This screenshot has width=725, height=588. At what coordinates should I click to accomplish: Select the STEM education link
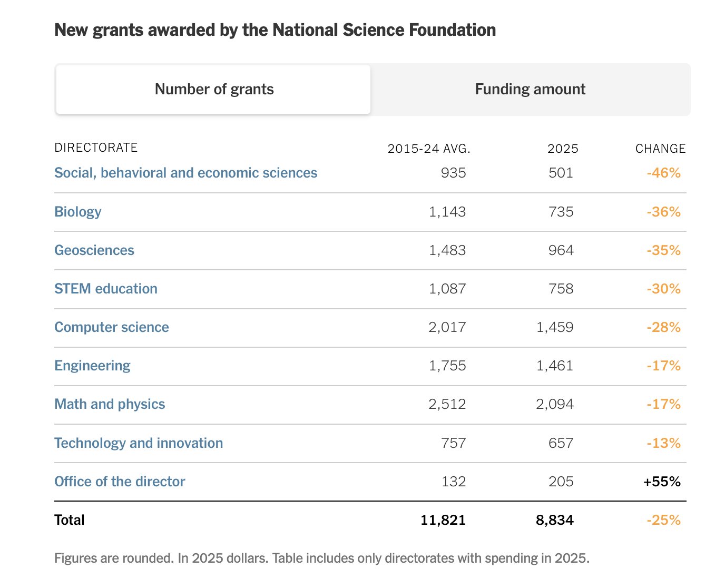click(106, 289)
